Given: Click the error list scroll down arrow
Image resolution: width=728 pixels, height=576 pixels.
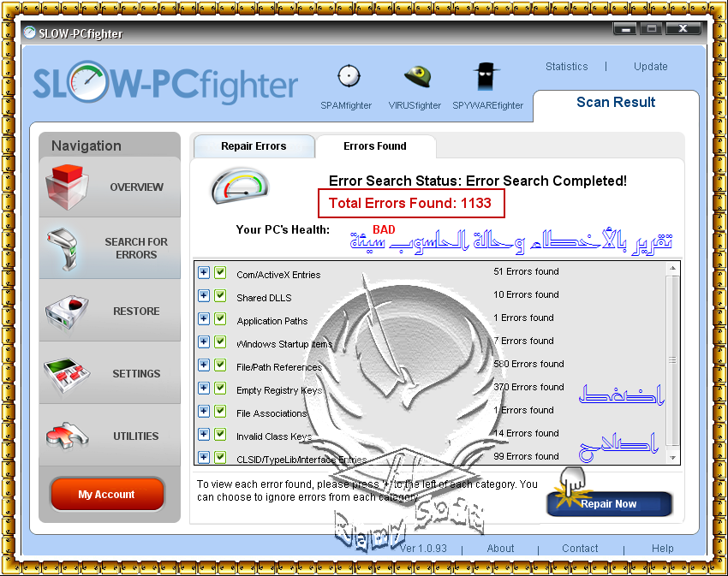Looking at the screenshot, I should point(672,458).
